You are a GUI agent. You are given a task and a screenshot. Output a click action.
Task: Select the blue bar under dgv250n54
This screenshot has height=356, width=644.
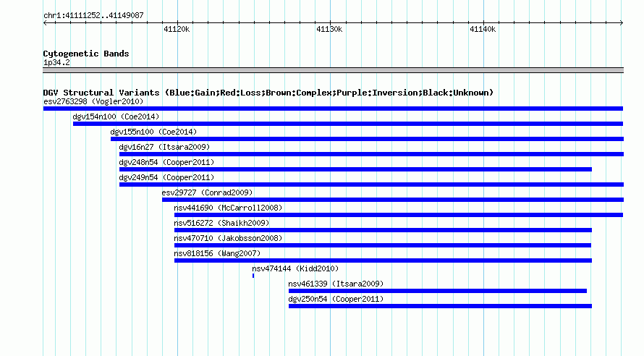pos(440,306)
